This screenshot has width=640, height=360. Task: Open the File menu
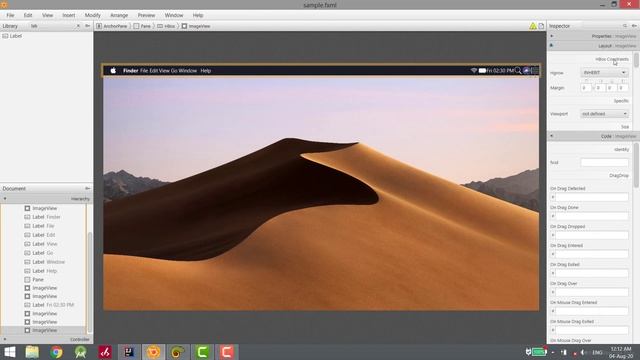(x=10, y=15)
